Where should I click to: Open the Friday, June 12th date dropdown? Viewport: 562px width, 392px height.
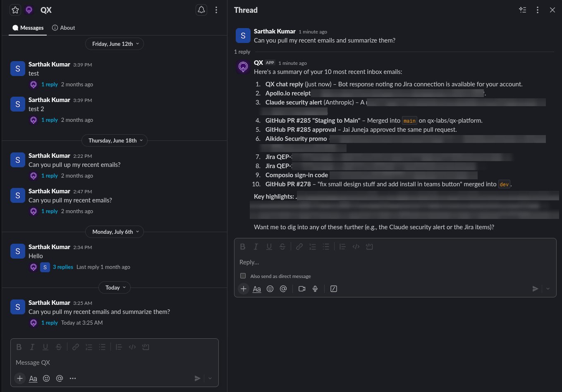click(115, 44)
